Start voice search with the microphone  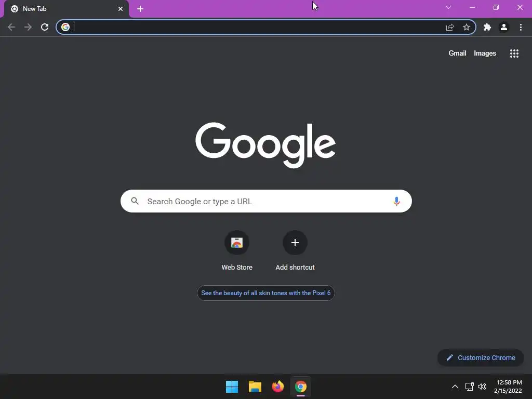[x=396, y=201]
